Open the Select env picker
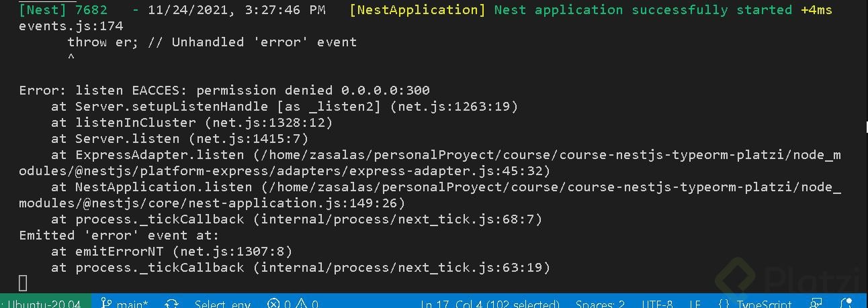The width and height of the screenshot is (868, 308). pyautogui.click(x=222, y=304)
